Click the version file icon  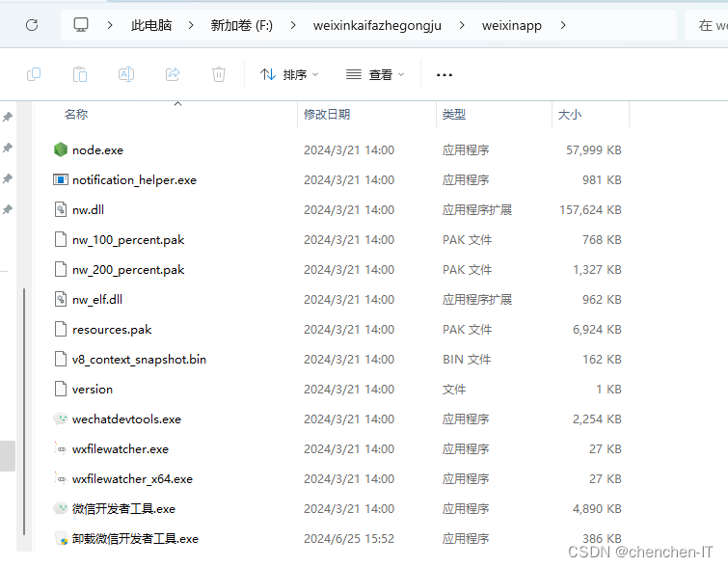click(61, 389)
